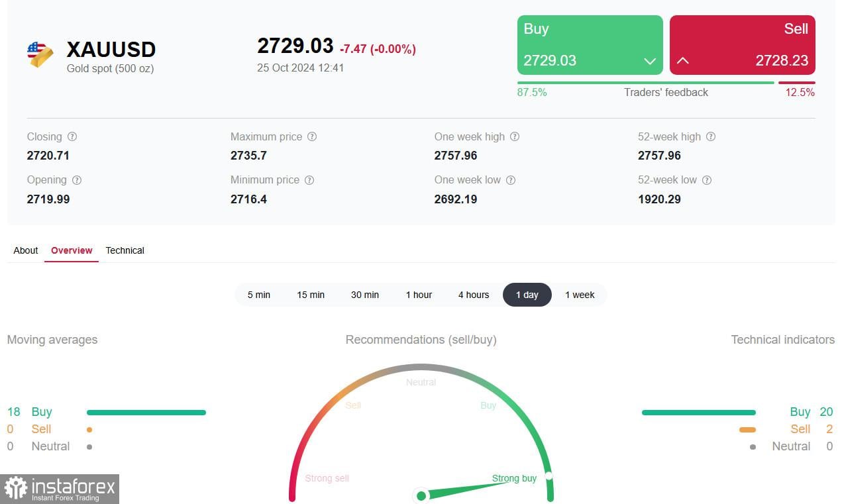Open the Closing help icon
This screenshot has height=504, width=842.
(72, 136)
